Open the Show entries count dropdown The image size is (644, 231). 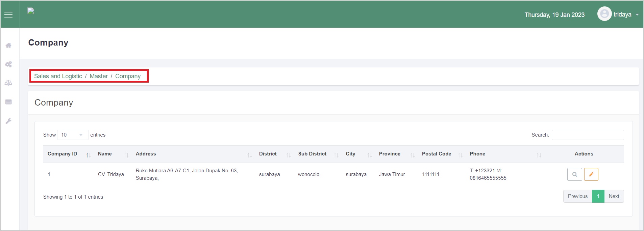click(73, 135)
